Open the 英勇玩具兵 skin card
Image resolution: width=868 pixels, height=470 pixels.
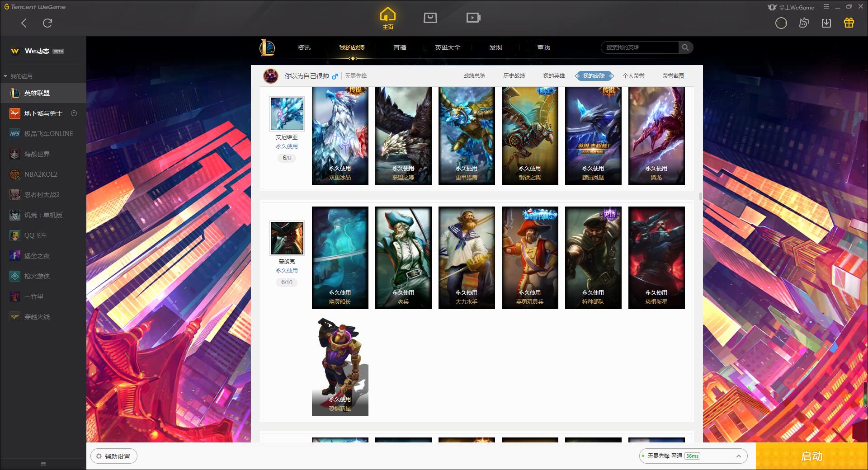point(530,258)
